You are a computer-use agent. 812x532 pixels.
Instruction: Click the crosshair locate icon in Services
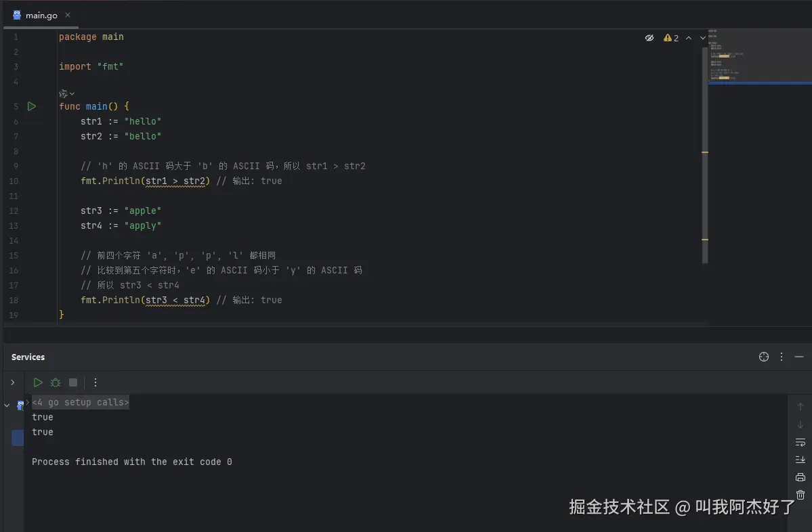coord(764,357)
